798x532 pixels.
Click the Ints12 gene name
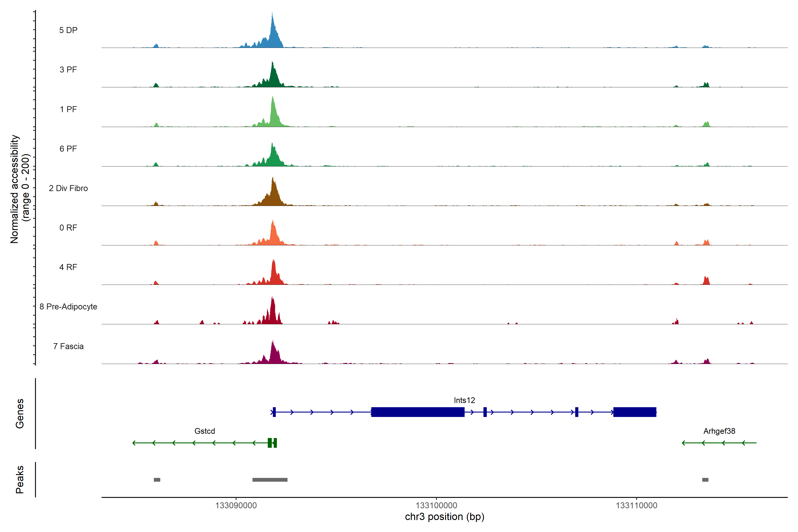pos(464,400)
